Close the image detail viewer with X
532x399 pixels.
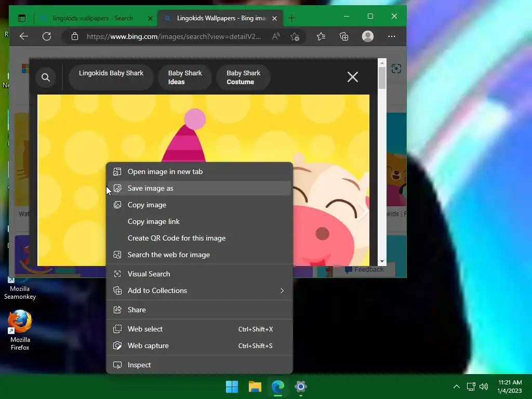point(353,77)
